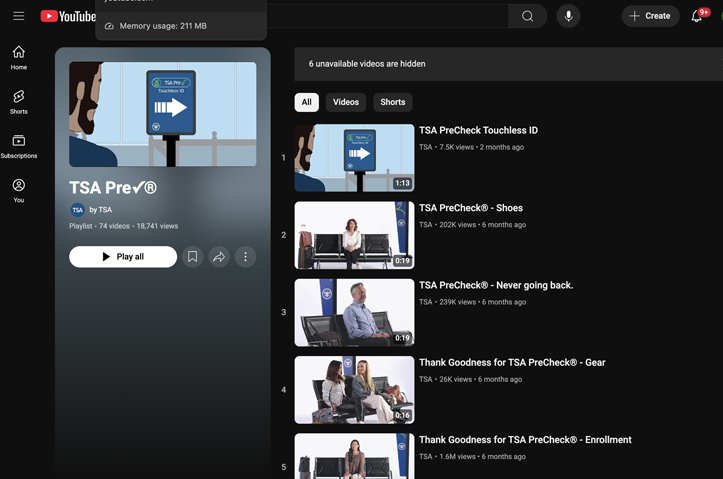Open the Gear video thumbnail
The height and width of the screenshot is (479, 723).
tap(355, 390)
